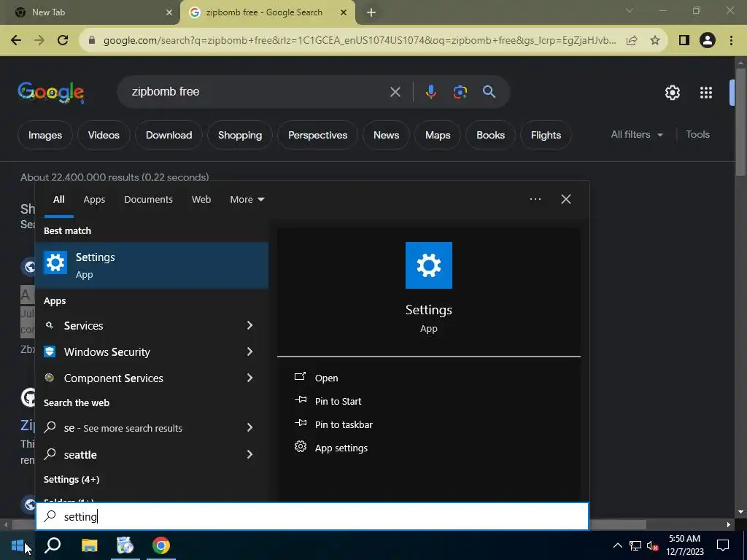Select the All search filter tab

[58, 200]
